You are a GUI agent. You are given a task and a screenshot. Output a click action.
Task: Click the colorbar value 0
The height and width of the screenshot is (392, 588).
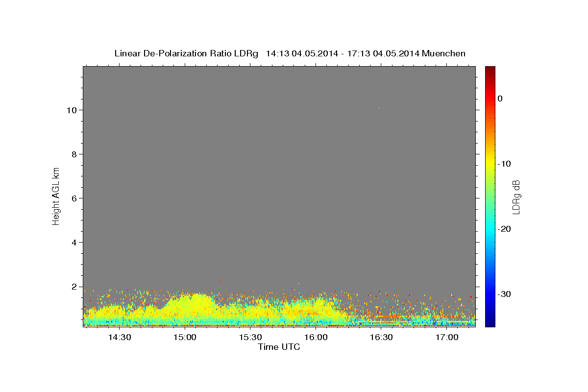tap(500, 98)
